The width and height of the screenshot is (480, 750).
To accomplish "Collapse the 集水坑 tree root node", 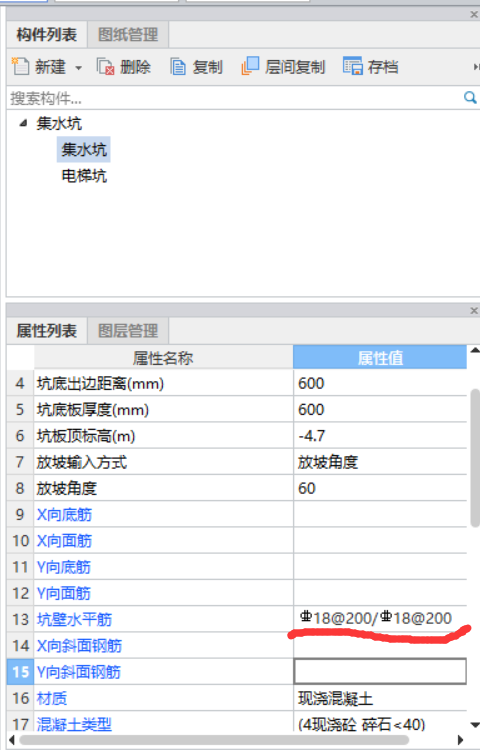I will (x=23, y=123).
